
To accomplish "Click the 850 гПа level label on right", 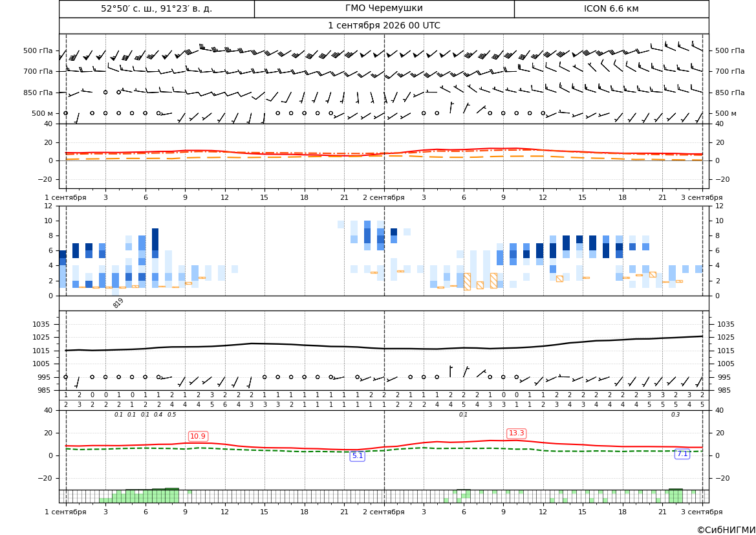I will pyautogui.click(x=730, y=93).
